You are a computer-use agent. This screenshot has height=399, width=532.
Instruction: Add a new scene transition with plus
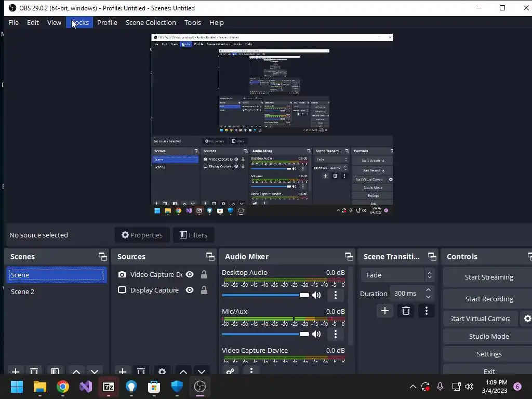[x=385, y=311]
